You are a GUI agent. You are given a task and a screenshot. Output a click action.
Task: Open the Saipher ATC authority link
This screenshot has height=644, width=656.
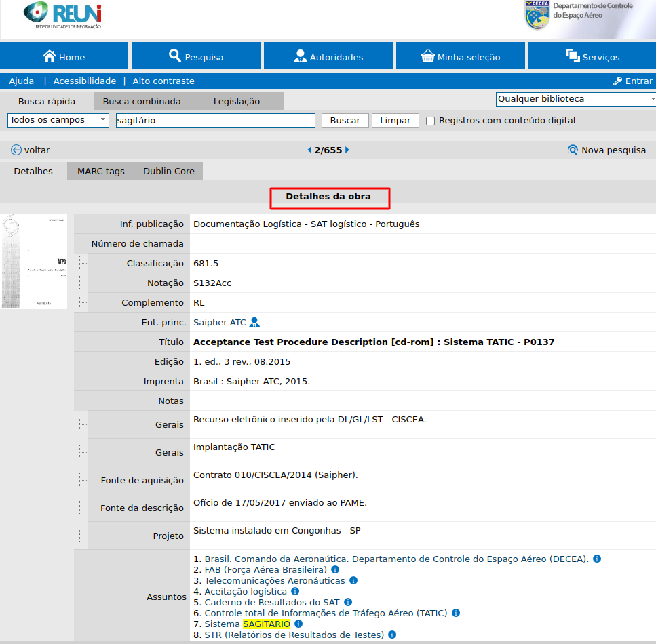(x=220, y=323)
